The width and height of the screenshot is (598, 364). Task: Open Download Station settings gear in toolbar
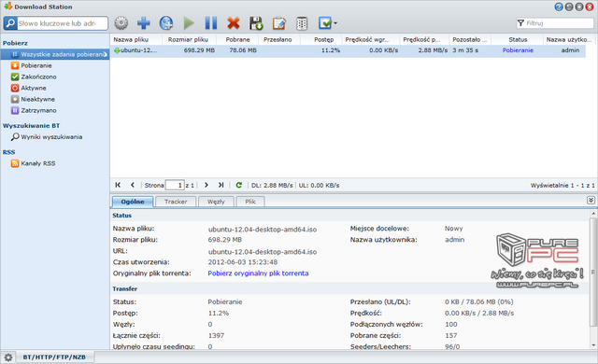point(121,23)
